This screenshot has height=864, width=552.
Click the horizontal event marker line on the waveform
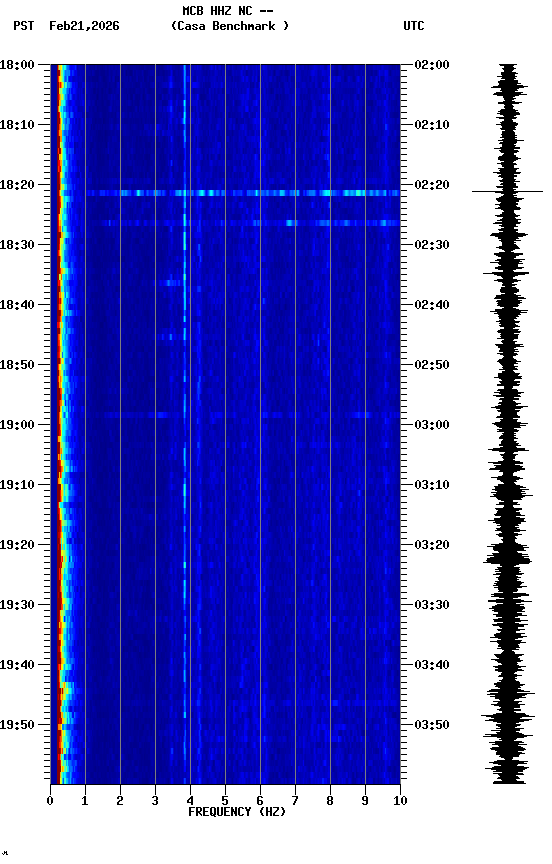click(x=507, y=191)
